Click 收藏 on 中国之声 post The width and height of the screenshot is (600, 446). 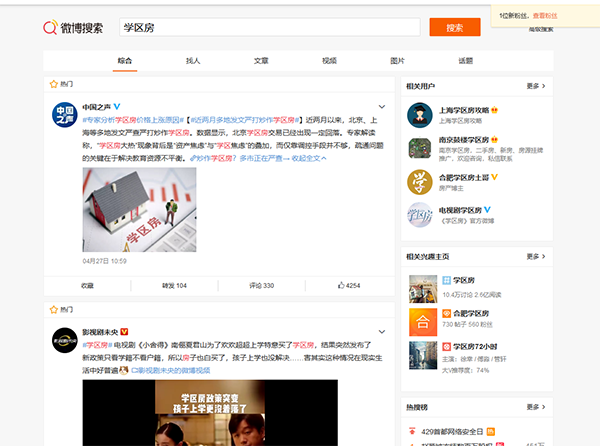click(87, 286)
